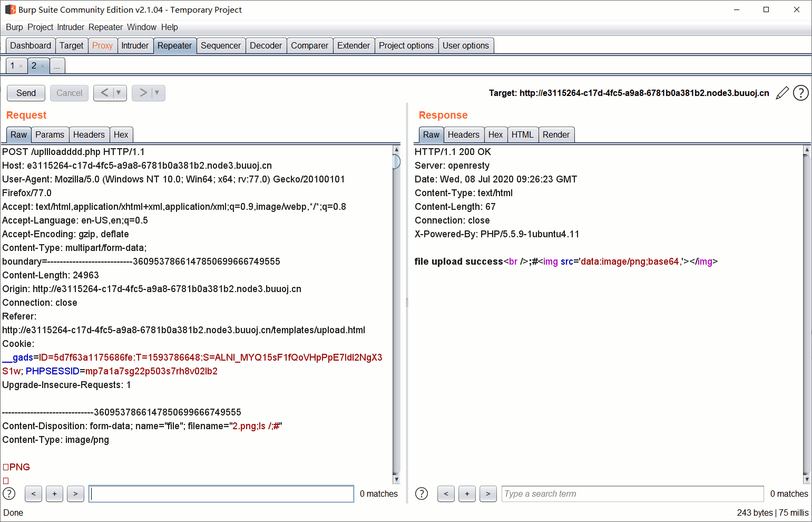Click scroll-down arrow of response scrollbar
Image resolution: width=812 pixels, height=522 pixels.
click(x=807, y=479)
